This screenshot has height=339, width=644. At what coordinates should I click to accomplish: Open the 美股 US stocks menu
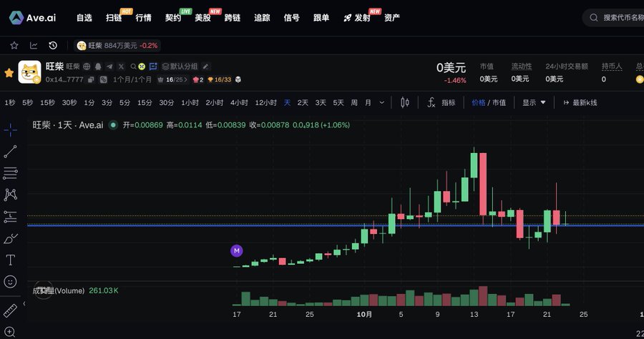coord(203,18)
